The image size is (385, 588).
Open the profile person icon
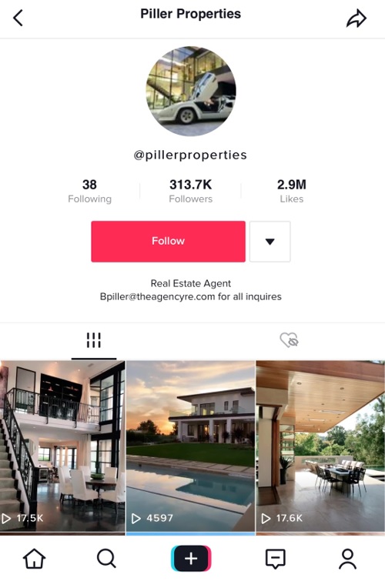(347, 559)
